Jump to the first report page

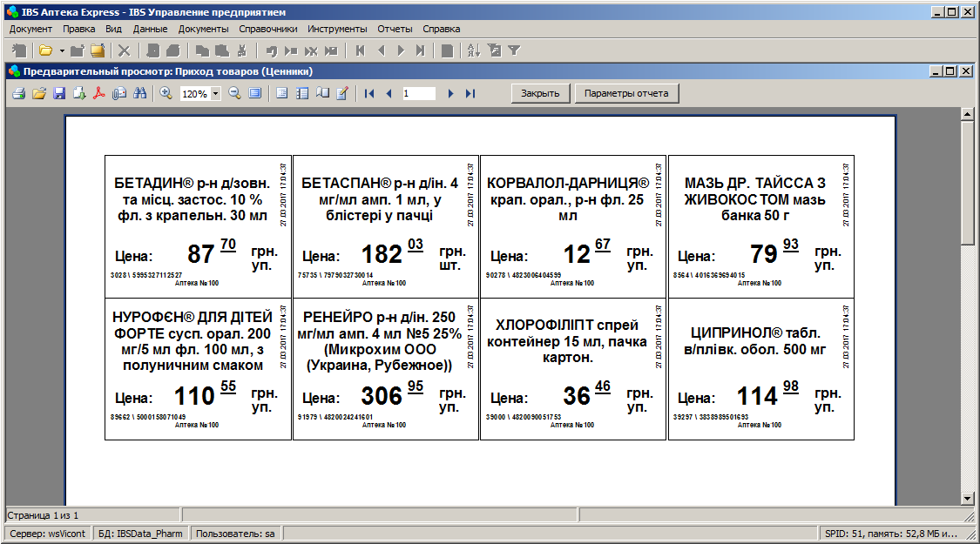(369, 93)
